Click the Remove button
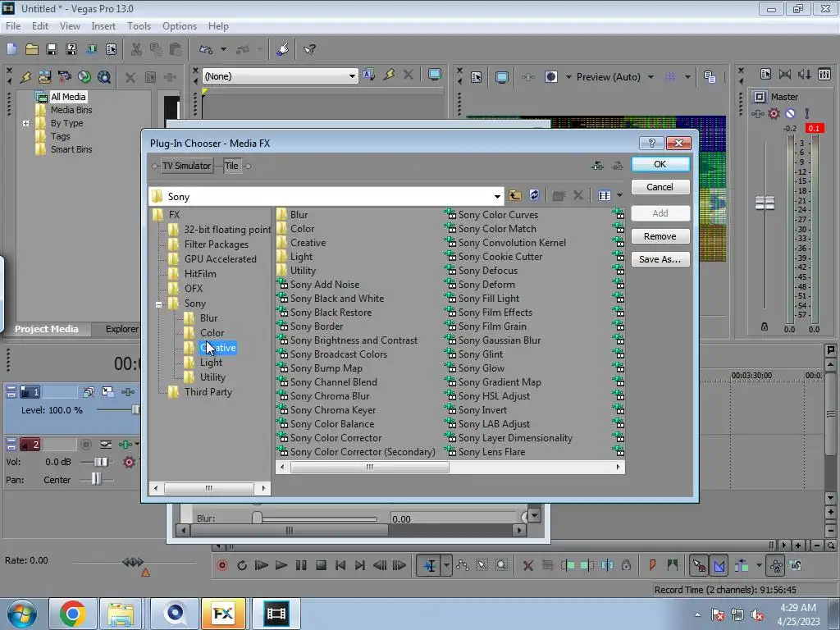 pyautogui.click(x=660, y=236)
